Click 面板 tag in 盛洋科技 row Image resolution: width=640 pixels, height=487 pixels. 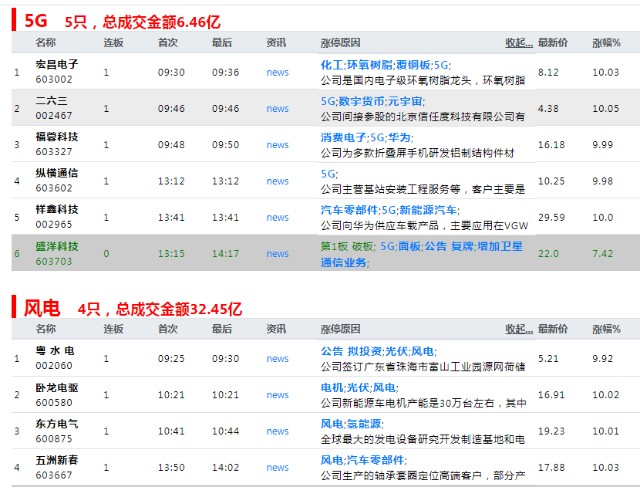(x=409, y=246)
